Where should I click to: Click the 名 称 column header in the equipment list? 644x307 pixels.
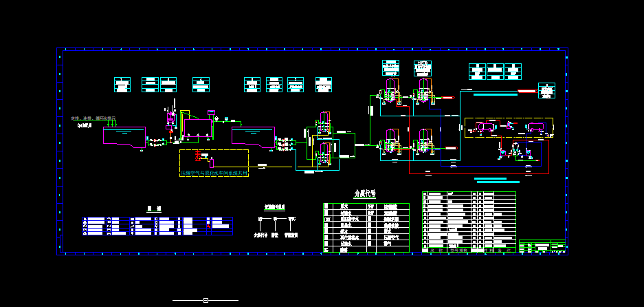(x=437, y=250)
